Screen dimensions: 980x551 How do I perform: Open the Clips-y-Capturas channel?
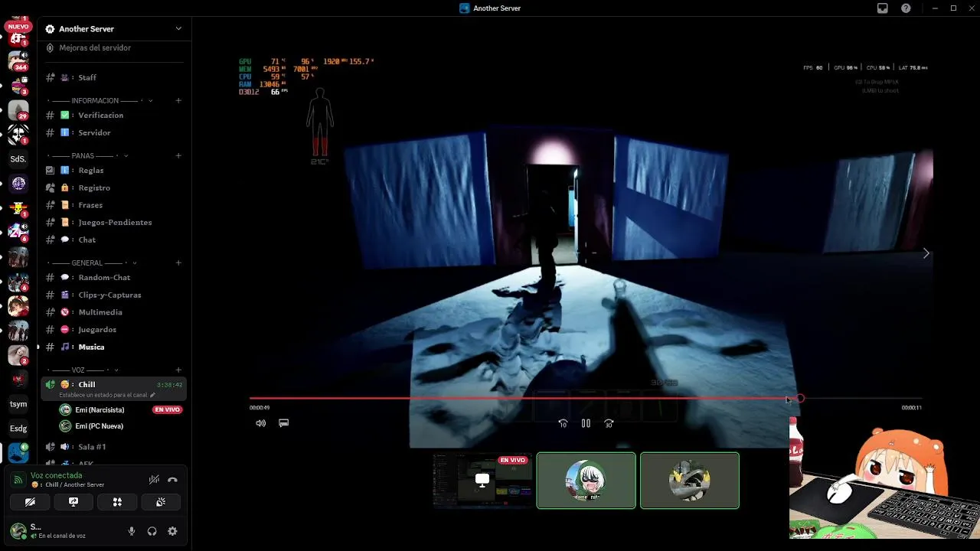(x=114, y=295)
